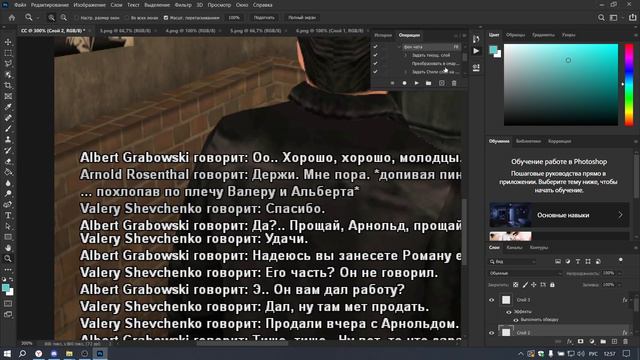Stop action recording
640x360 pixels.
(392, 83)
